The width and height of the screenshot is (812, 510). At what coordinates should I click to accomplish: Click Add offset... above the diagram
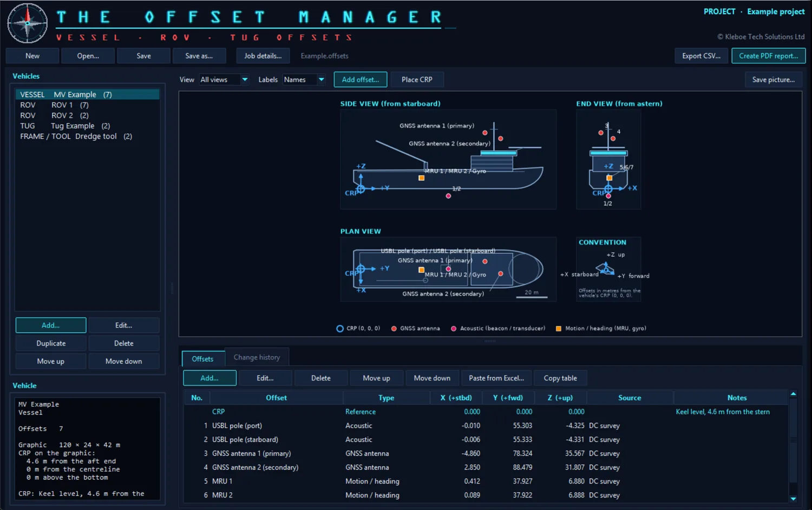click(x=361, y=80)
